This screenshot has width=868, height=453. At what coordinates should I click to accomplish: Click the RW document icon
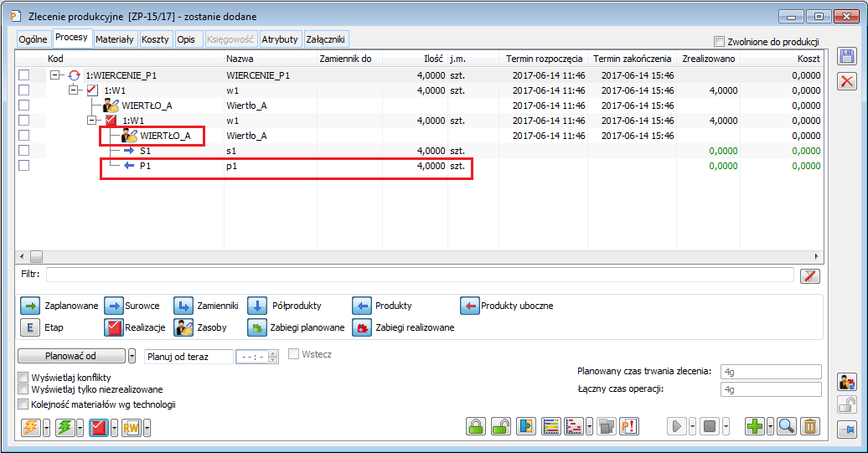(132, 428)
